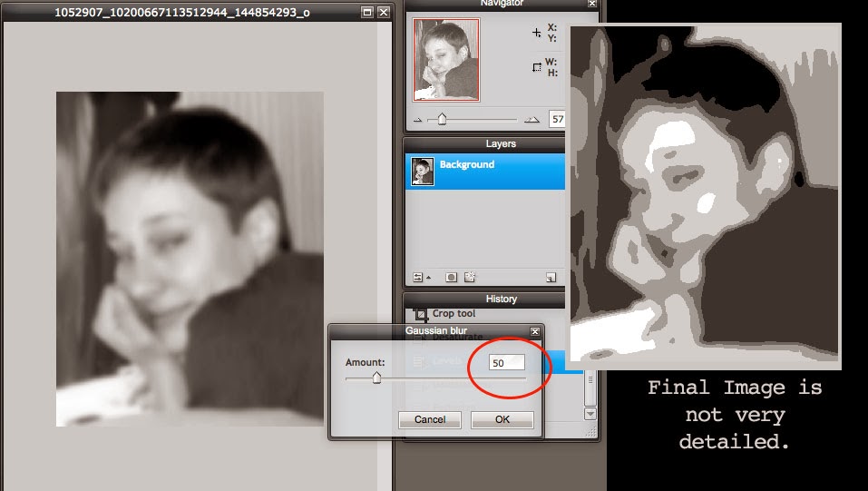Cancel the Gaussian blur dialog
Screen dimensions: 868x491
[x=430, y=419]
